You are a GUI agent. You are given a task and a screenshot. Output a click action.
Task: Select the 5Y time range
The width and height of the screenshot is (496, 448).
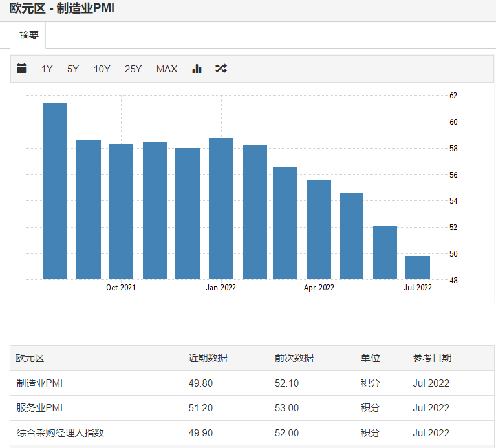[73, 69]
